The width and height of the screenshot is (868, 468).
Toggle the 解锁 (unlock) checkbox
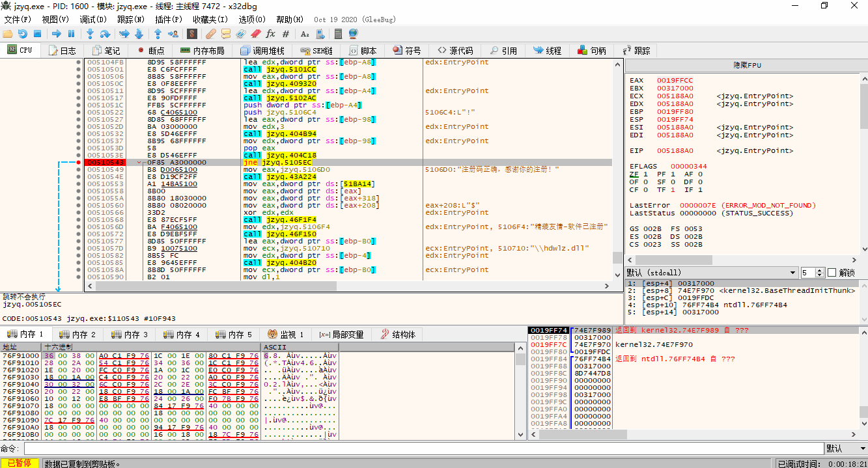(832, 273)
